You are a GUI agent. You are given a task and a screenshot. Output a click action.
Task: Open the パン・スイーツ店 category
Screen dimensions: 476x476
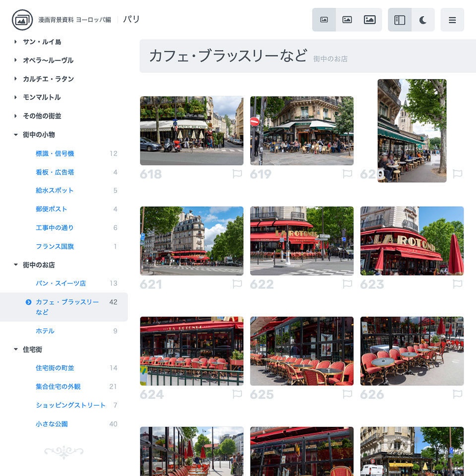(59, 283)
